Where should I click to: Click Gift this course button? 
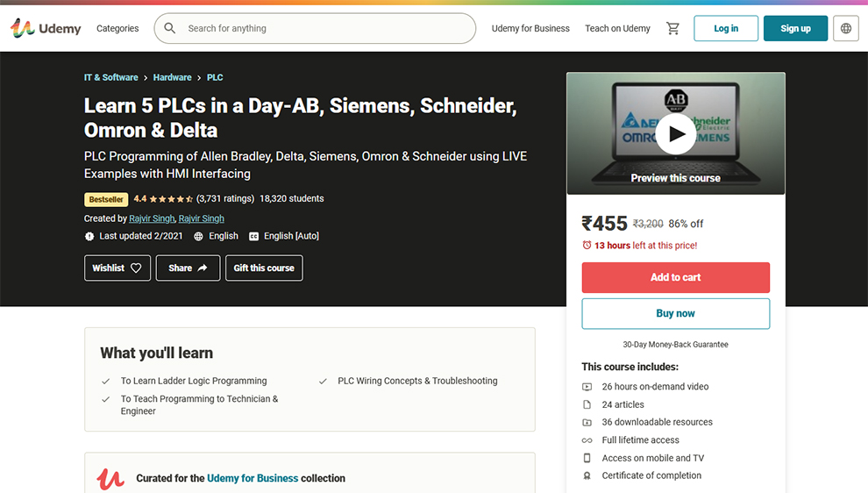click(264, 268)
